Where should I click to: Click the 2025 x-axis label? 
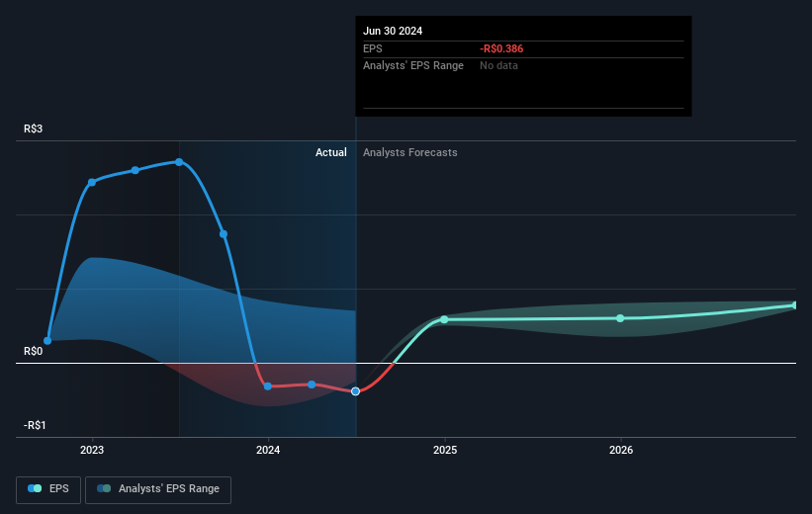click(x=445, y=450)
